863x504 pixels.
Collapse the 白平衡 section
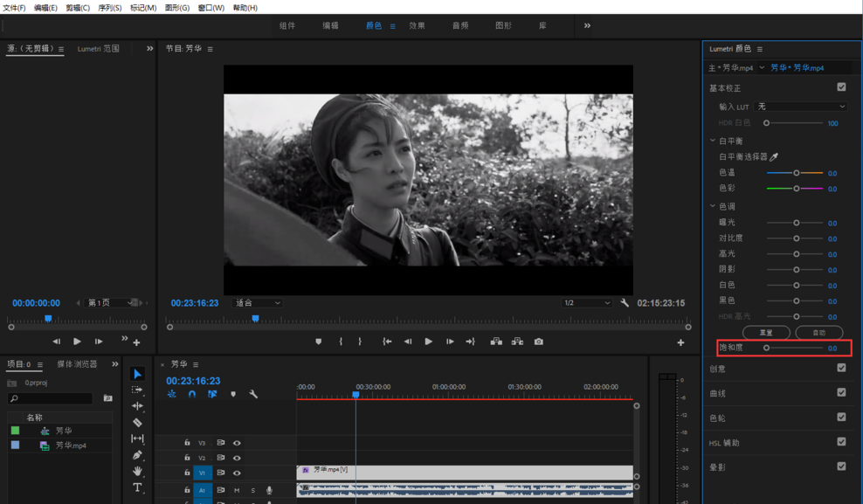(x=713, y=140)
